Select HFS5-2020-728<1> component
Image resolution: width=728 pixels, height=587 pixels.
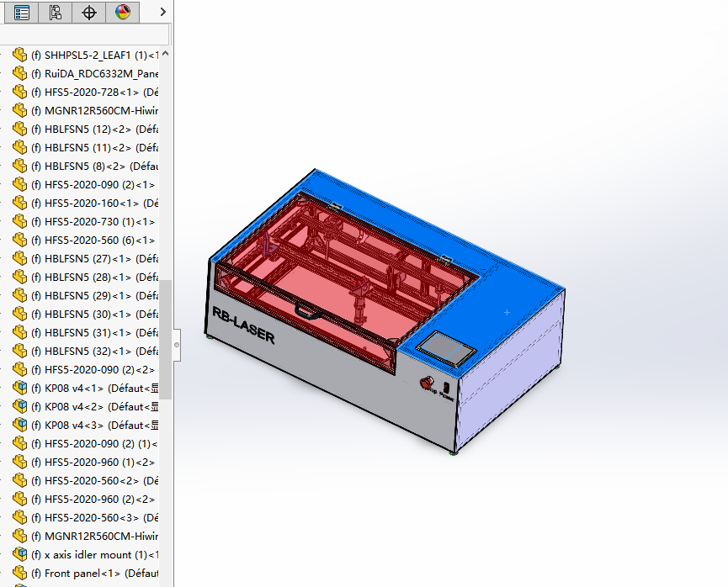coord(94,93)
